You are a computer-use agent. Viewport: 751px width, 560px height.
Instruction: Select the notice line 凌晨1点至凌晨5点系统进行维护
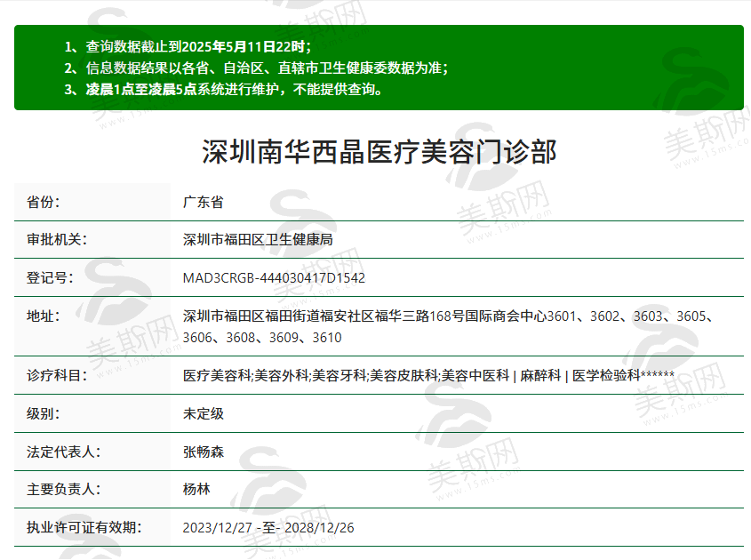tap(224, 90)
